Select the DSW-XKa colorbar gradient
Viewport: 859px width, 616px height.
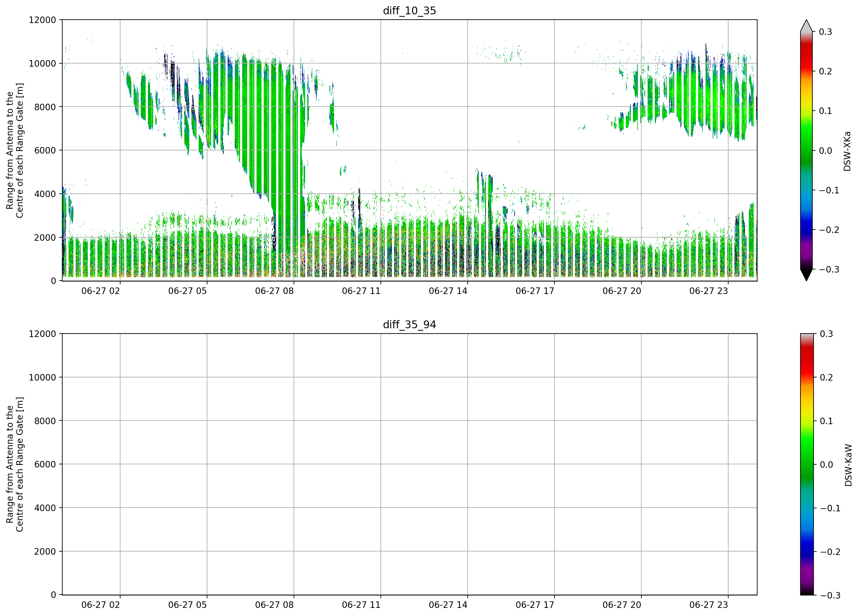click(806, 150)
